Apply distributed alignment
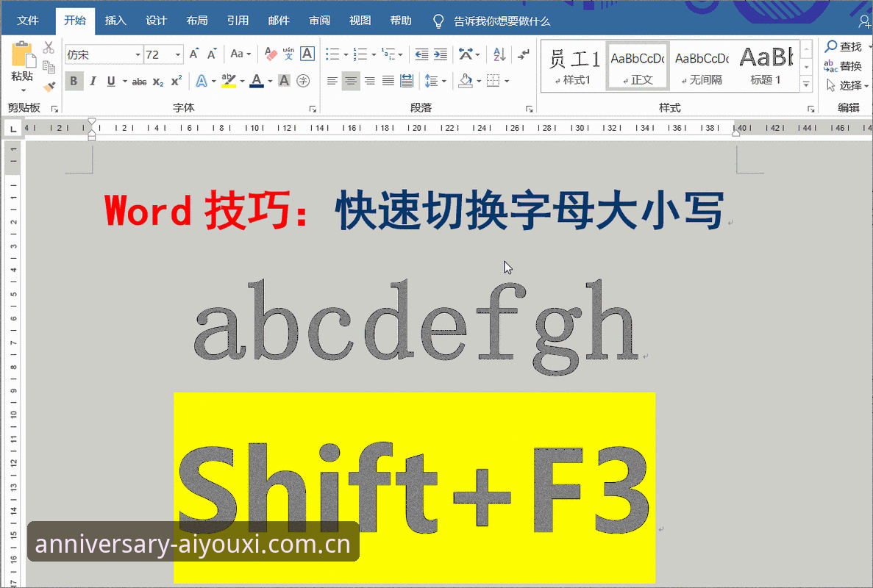The height and width of the screenshot is (588, 873). tap(407, 82)
